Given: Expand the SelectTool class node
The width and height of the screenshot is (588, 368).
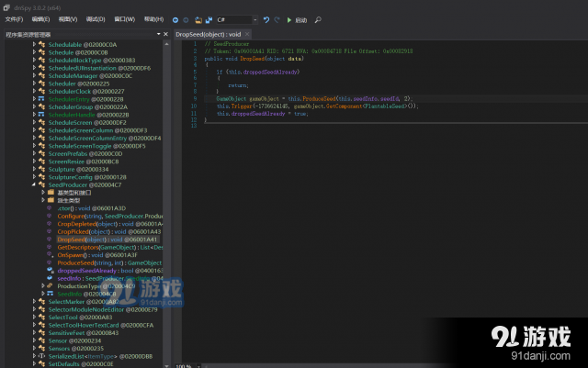Looking at the screenshot, I should [x=34, y=317].
